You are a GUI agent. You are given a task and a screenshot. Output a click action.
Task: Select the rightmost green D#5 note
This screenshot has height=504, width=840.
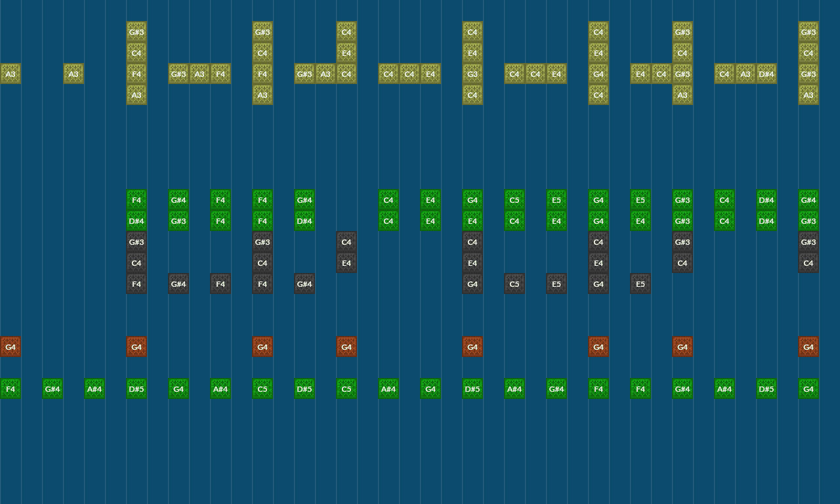tap(766, 389)
